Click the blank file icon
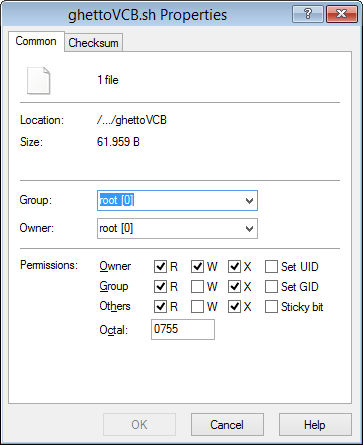 pyautogui.click(x=38, y=80)
